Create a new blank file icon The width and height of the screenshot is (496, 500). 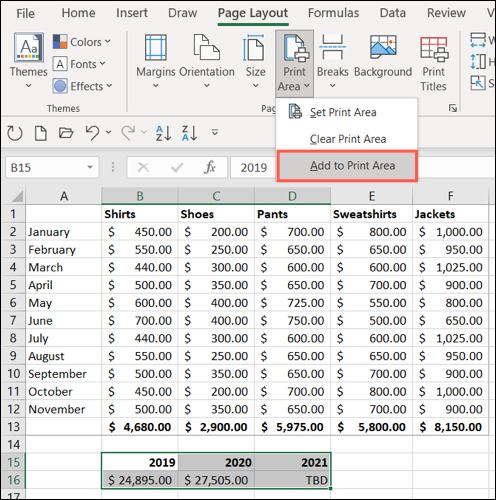(41, 133)
